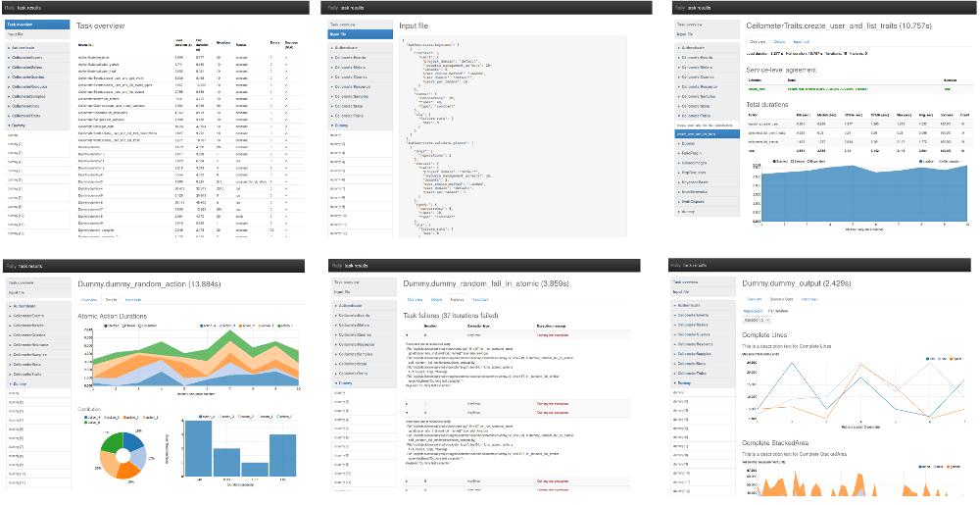The image size is (980, 505).
Task: Expand the first row arrow in Task failures table
Action: pos(408,334)
